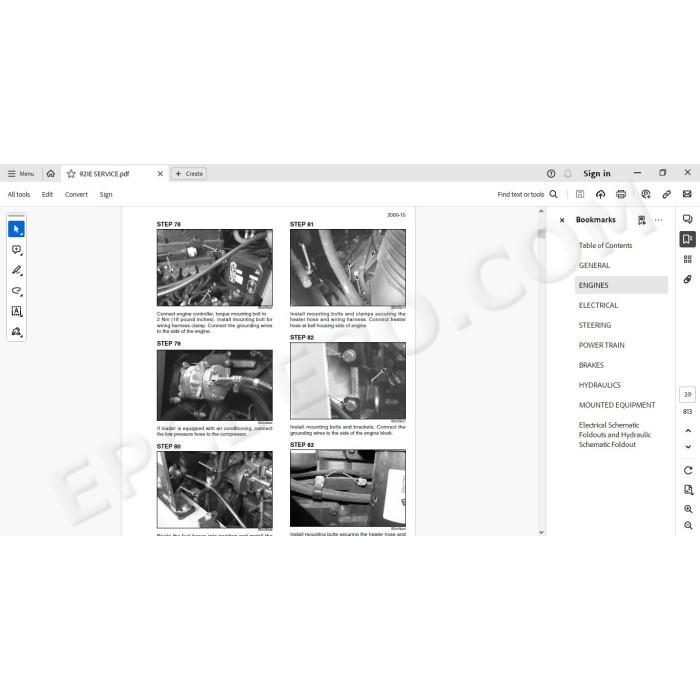Go to the Home icon

(51, 174)
